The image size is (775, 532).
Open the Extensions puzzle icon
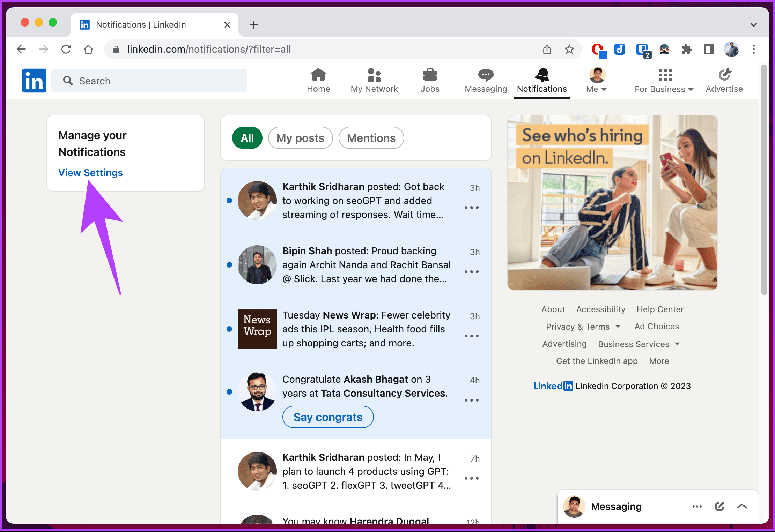click(687, 49)
